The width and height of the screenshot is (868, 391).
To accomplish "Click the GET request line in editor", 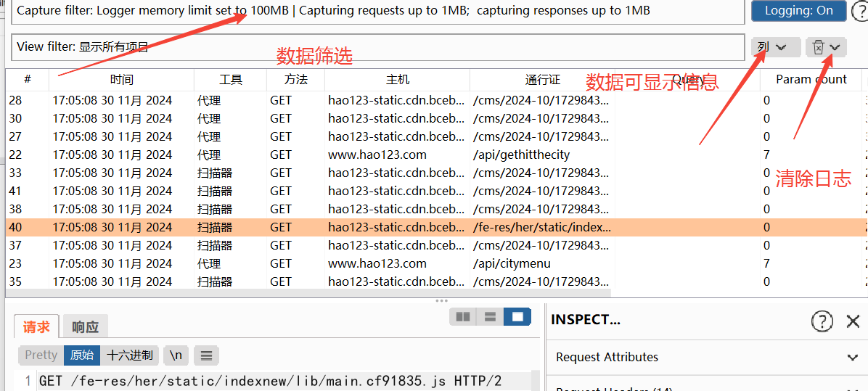I will (271, 381).
